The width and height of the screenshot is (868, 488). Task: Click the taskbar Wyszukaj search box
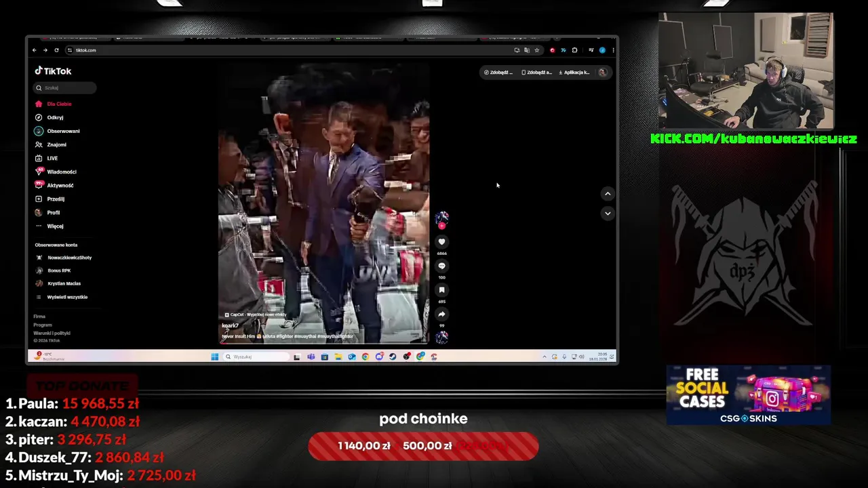coord(256,357)
